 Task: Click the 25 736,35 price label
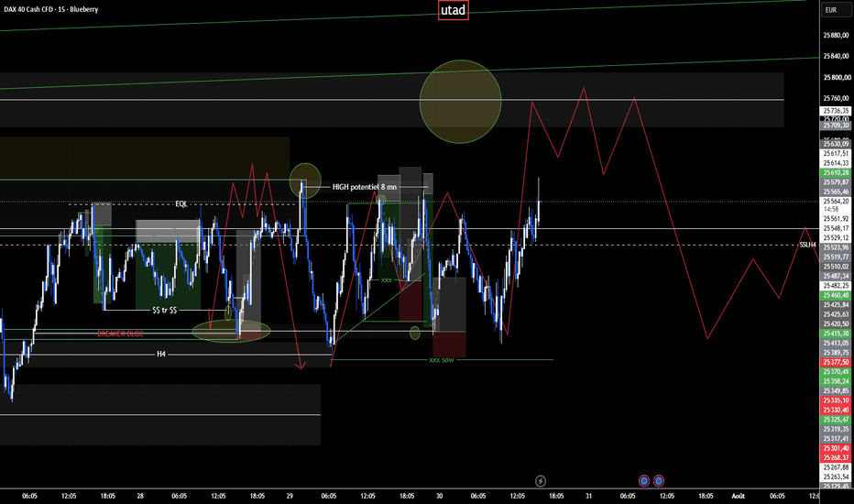(836, 111)
